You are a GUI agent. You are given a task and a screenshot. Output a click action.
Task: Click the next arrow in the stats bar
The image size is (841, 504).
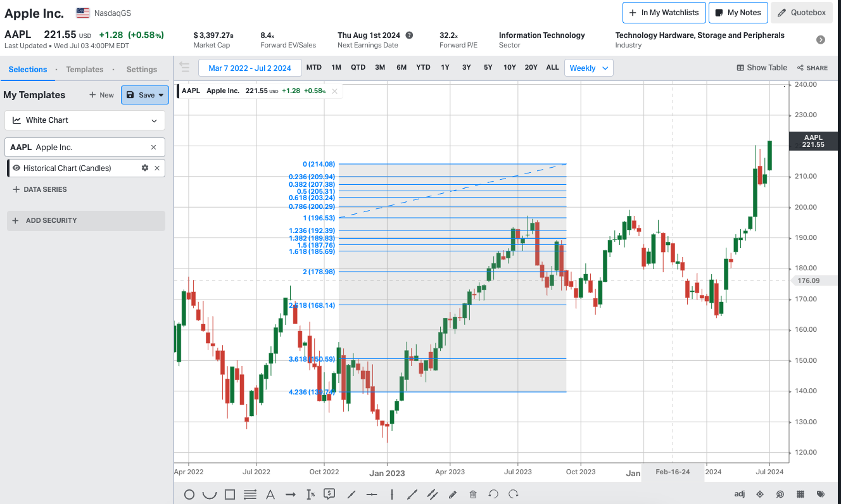click(x=821, y=40)
